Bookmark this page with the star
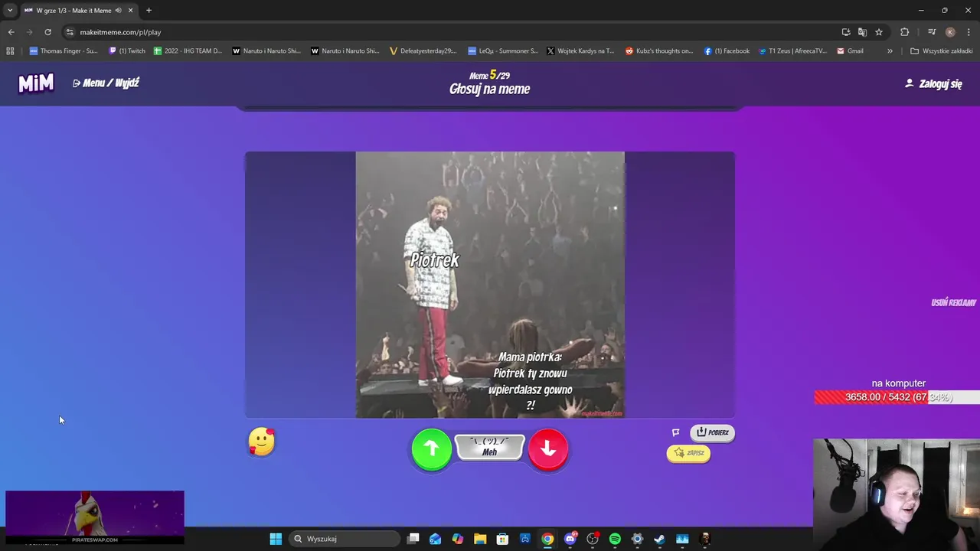980x551 pixels. point(879,32)
